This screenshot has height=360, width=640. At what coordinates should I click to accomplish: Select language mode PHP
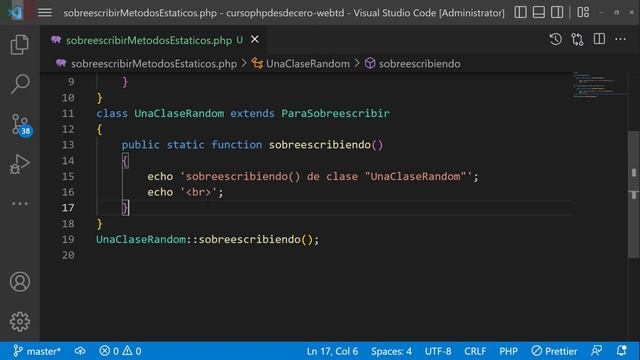click(x=508, y=351)
